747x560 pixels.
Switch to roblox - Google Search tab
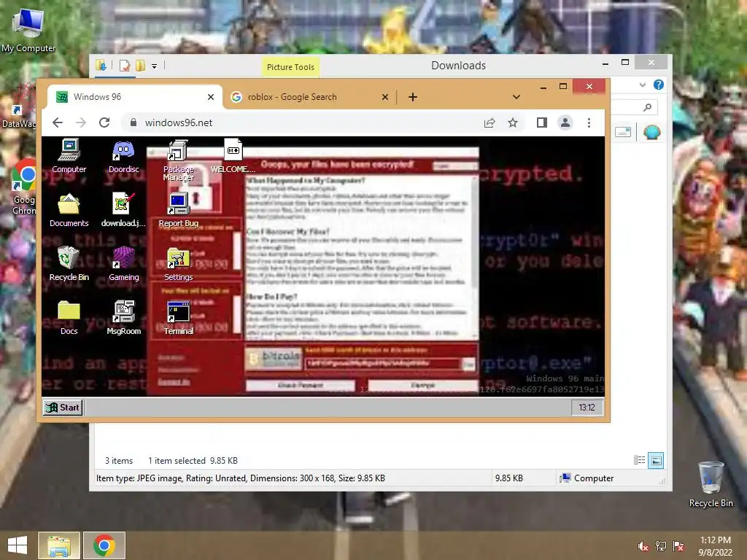pyautogui.click(x=305, y=97)
